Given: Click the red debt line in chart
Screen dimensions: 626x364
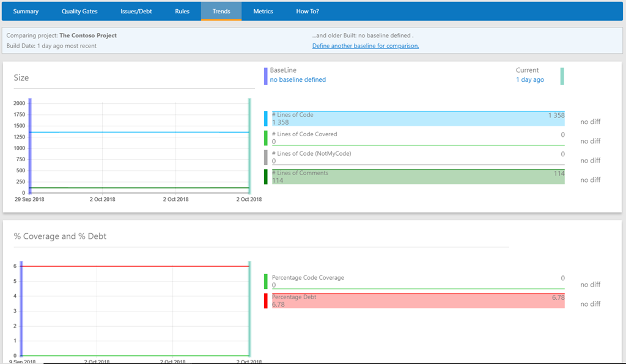Looking at the screenshot, I should tap(134, 266).
